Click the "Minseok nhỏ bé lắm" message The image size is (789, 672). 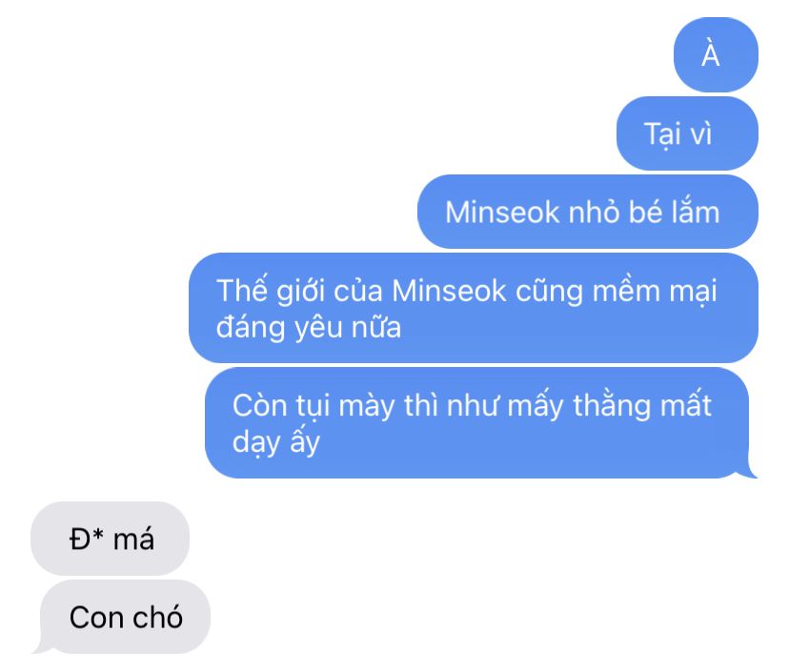[x=588, y=212]
